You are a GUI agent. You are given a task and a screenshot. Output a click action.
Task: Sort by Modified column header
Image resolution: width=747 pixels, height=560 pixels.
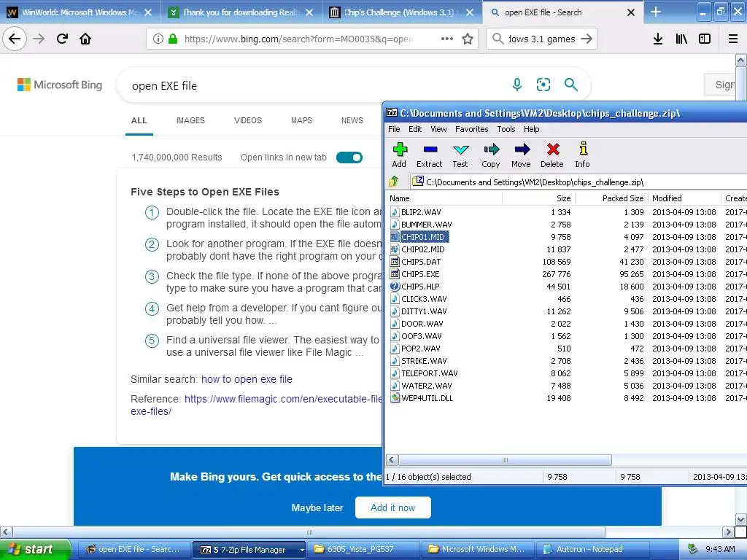point(684,198)
